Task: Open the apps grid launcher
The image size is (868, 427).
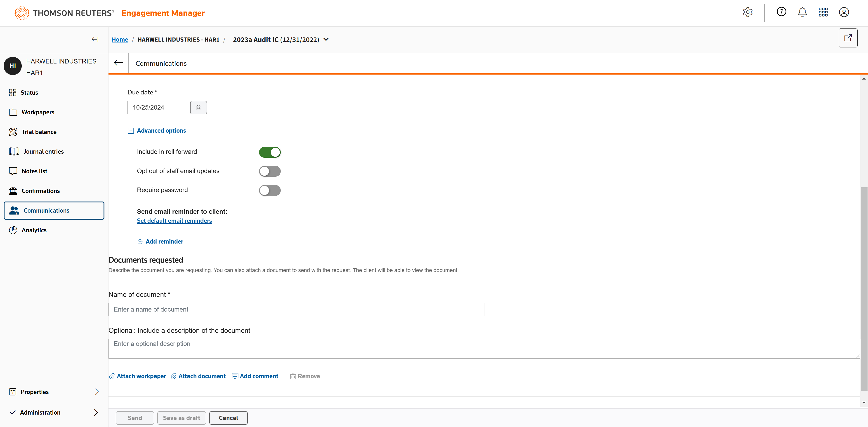Action: click(823, 12)
